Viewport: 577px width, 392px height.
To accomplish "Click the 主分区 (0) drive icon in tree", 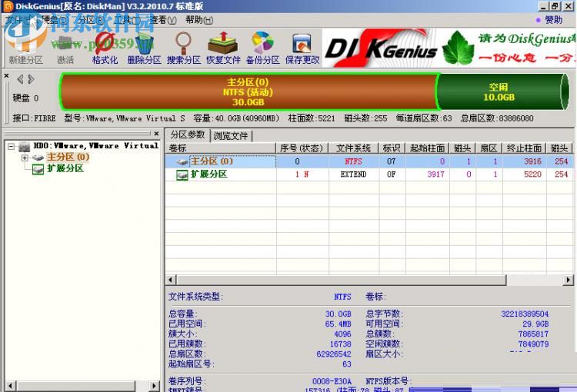I will coord(38,158).
